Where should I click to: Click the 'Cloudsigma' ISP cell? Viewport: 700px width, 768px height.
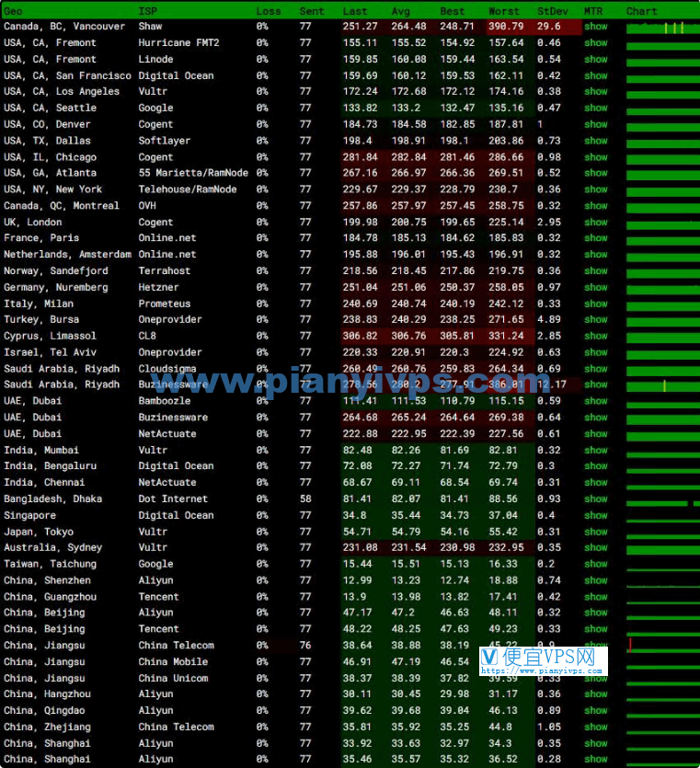point(167,368)
